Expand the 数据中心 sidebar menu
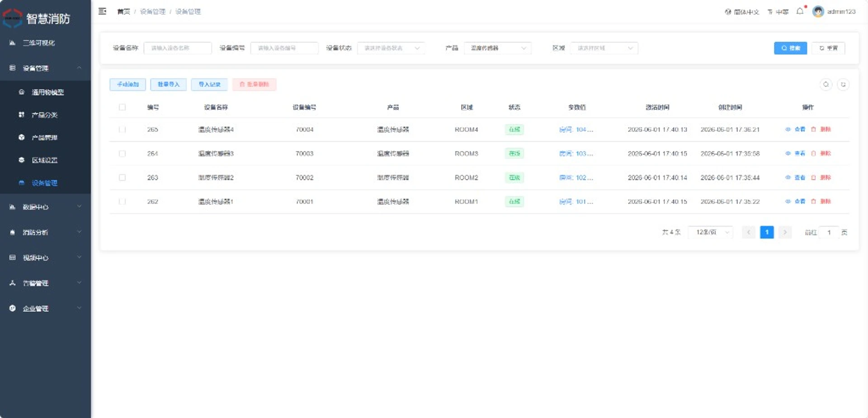This screenshot has height=418, width=868. 45,207
